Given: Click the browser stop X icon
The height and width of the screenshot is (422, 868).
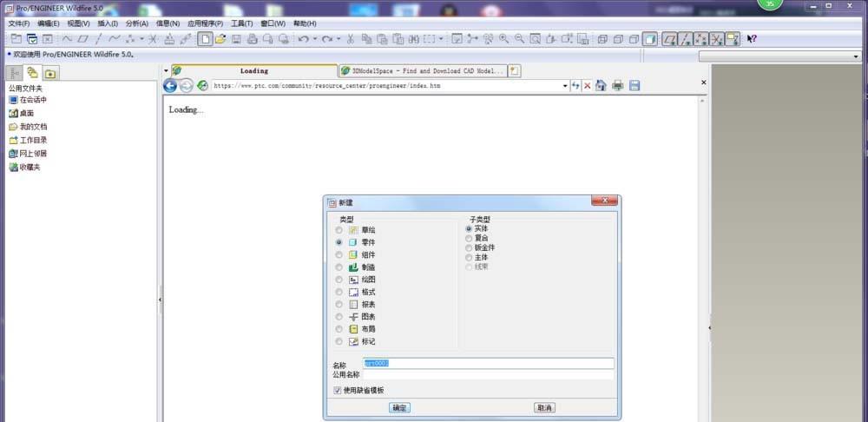Looking at the screenshot, I should 588,86.
